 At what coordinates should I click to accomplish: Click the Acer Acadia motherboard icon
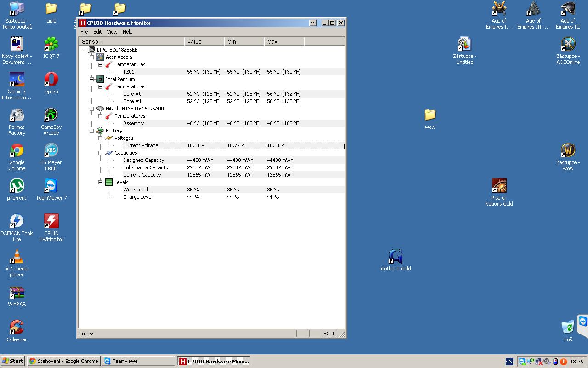(x=100, y=57)
